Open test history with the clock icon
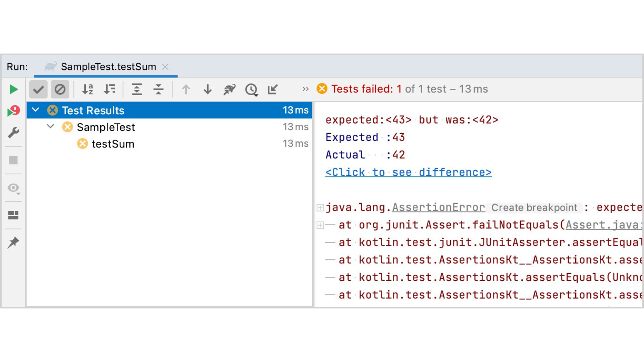This screenshot has height=362, width=644. click(x=252, y=89)
